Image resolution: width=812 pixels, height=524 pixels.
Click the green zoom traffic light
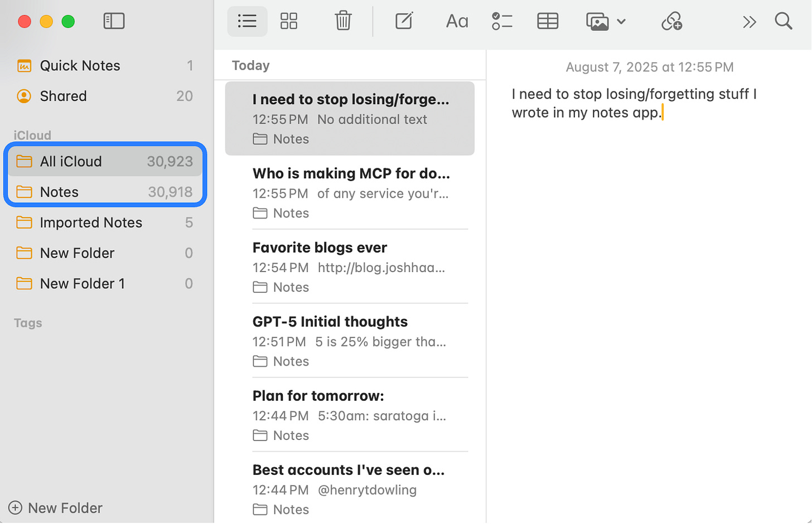[68, 21]
